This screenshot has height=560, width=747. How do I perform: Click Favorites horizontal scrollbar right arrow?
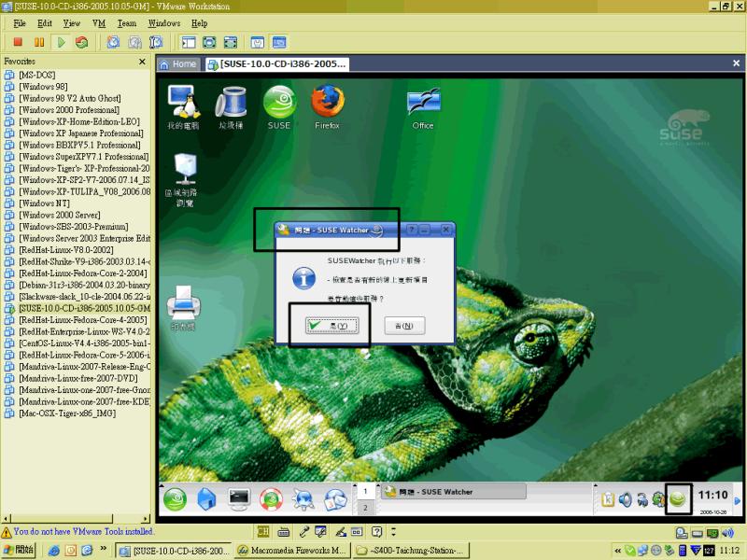[x=146, y=519]
